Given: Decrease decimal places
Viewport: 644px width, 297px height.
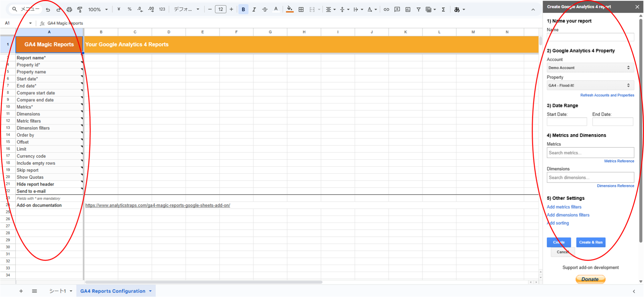Looking at the screenshot, I should point(140,9).
